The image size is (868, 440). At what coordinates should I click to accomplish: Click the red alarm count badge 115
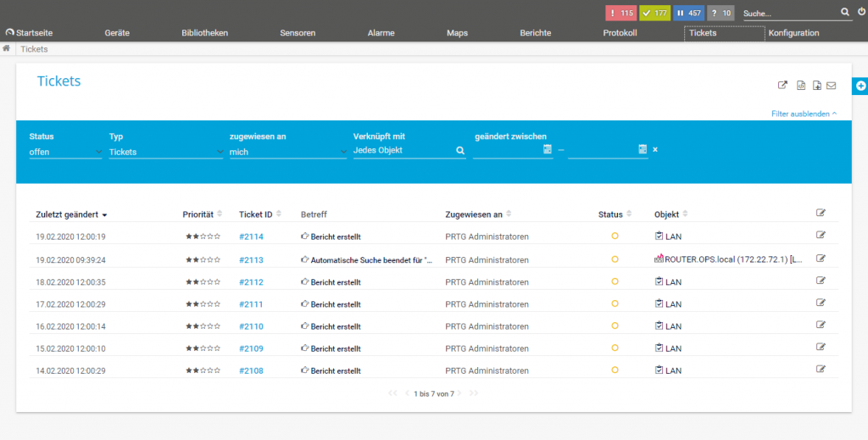(620, 13)
